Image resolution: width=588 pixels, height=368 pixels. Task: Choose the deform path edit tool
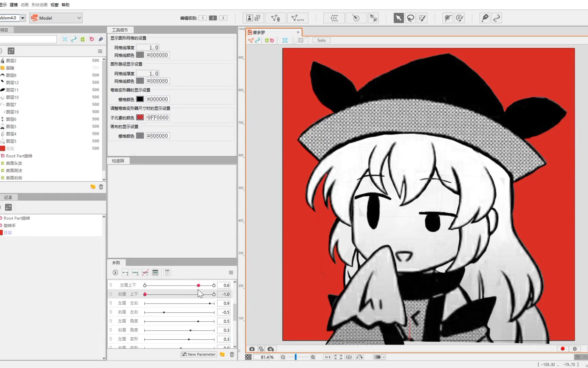497,18
